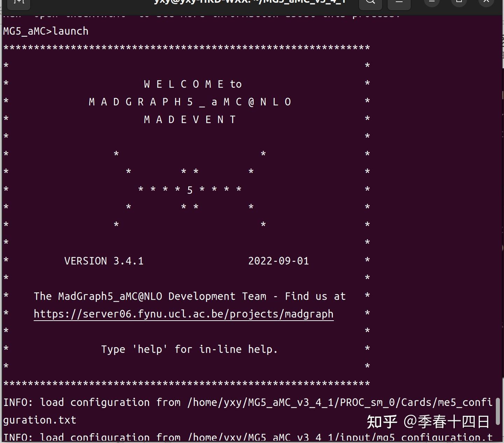Maximize the terminal window
This screenshot has width=504, height=443.
tap(459, 2)
